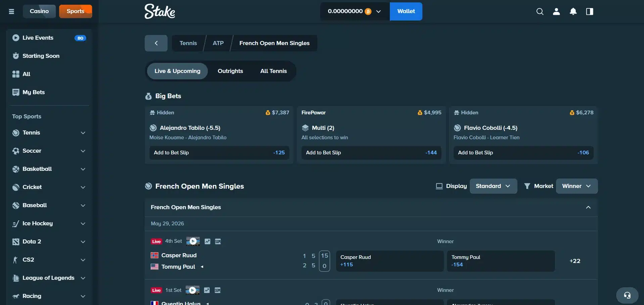Select Casper Ruud +115 winner odds
The height and width of the screenshot is (305, 644).
(390, 261)
